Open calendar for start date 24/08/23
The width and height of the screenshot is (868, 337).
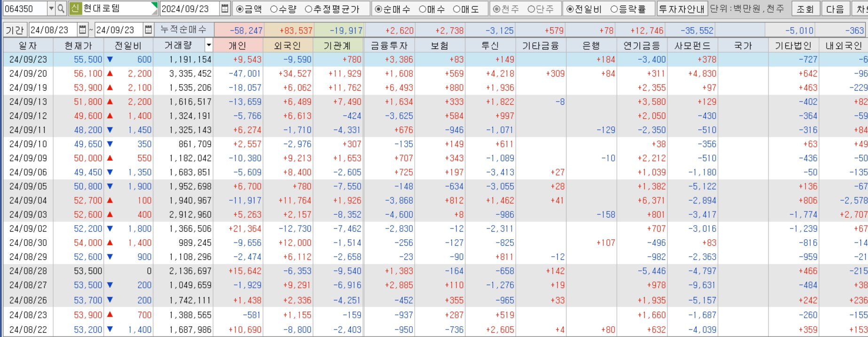point(83,30)
